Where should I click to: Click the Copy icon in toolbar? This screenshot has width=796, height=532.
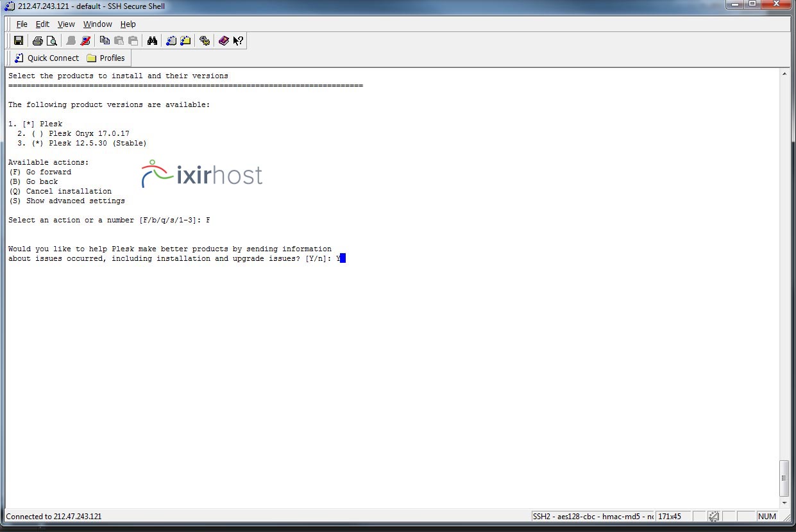click(x=105, y=41)
